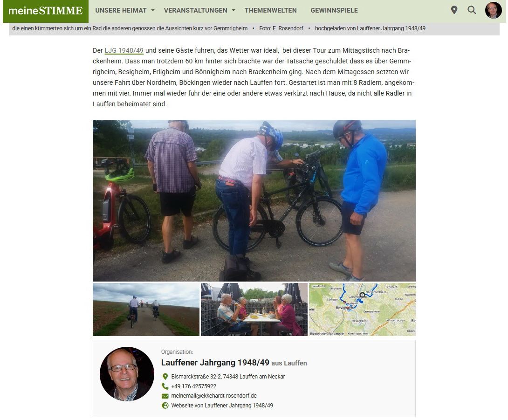
Task: Click the meineSTIMME logo
Action: coord(45,11)
